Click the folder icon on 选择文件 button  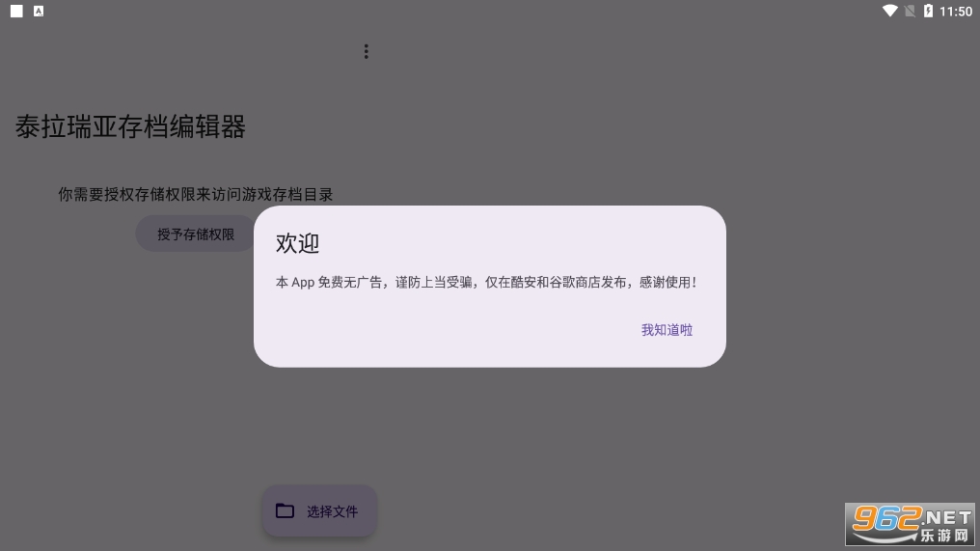point(285,511)
